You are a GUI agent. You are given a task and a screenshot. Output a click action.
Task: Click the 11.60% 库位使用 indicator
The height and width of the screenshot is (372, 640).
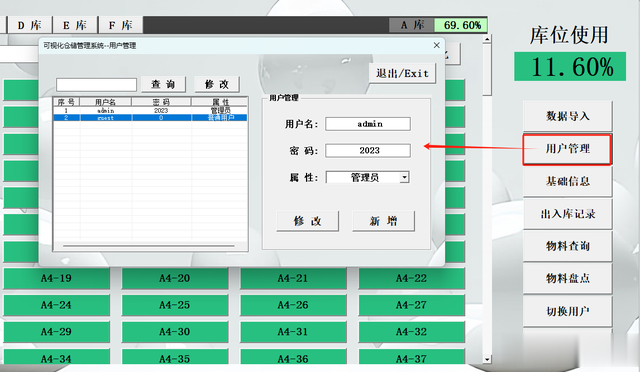[x=570, y=67]
